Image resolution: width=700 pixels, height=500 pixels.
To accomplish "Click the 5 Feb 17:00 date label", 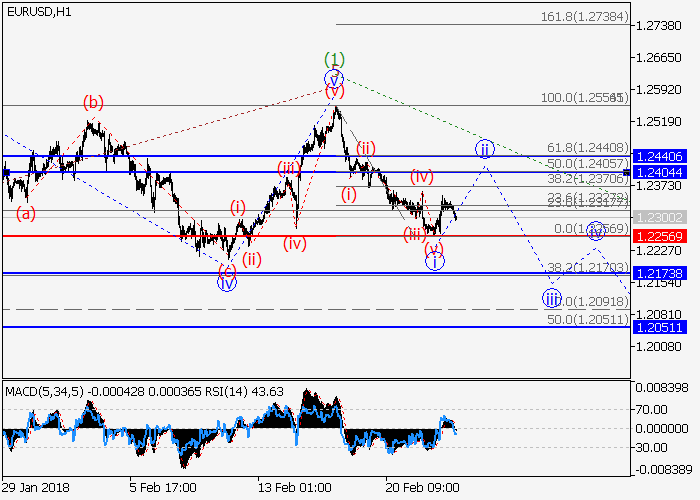I will 163,488.
